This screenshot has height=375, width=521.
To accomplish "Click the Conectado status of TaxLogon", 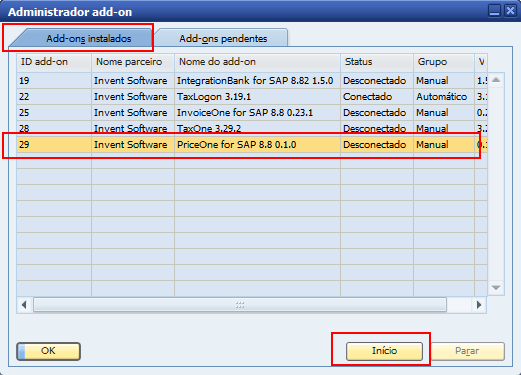I will [x=377, y=97].
